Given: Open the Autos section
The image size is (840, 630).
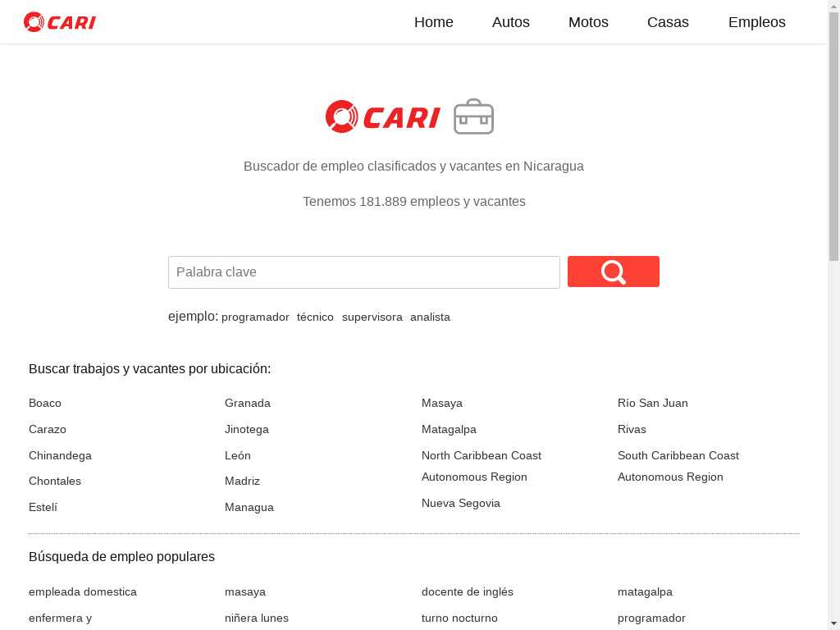Looking at the screenshot, I should tap(510, 22).
